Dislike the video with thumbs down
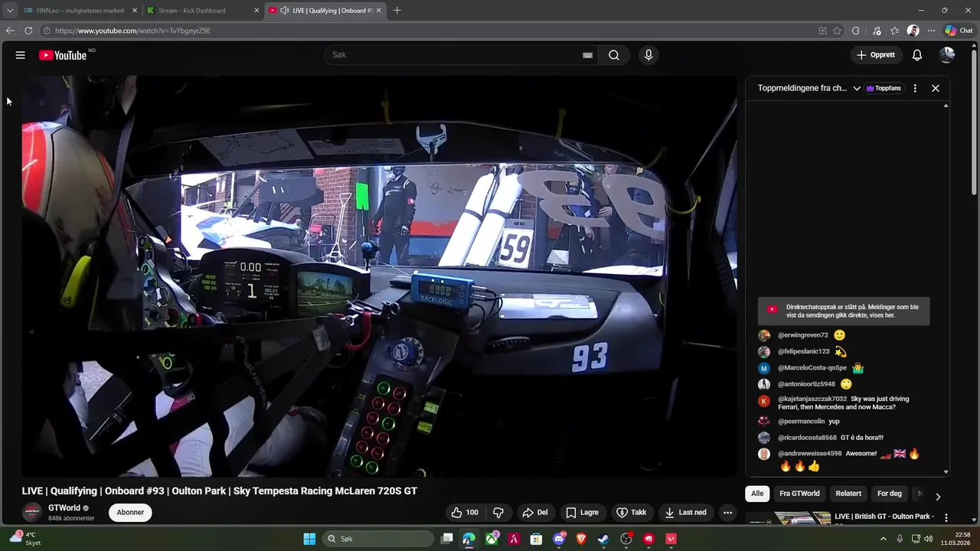 498,513
